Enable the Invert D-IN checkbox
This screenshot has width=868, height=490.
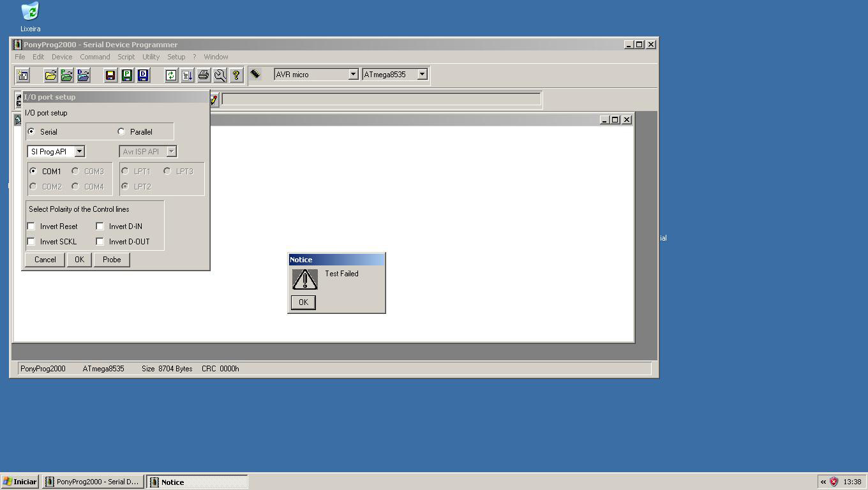[x=100, y=226]
